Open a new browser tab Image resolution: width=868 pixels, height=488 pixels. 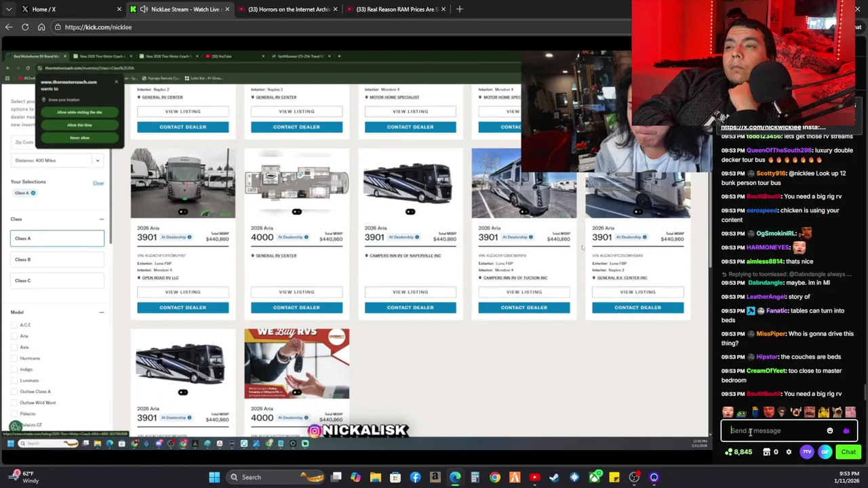click(459, 9)
